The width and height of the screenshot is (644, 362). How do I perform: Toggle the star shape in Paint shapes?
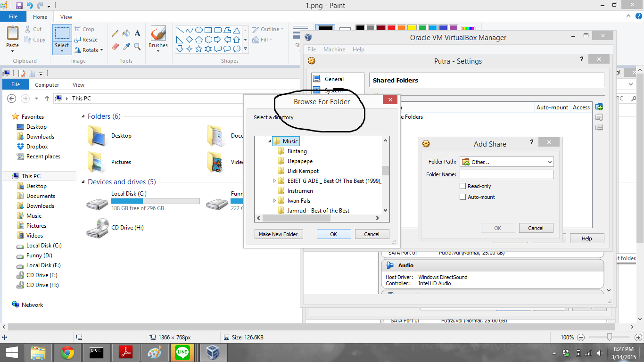tap(199, 48)
